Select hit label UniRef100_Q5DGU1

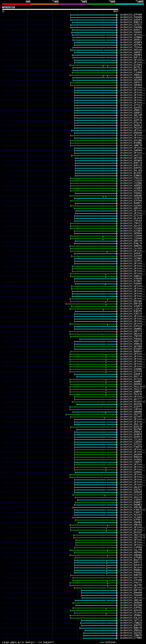(131, 630)
